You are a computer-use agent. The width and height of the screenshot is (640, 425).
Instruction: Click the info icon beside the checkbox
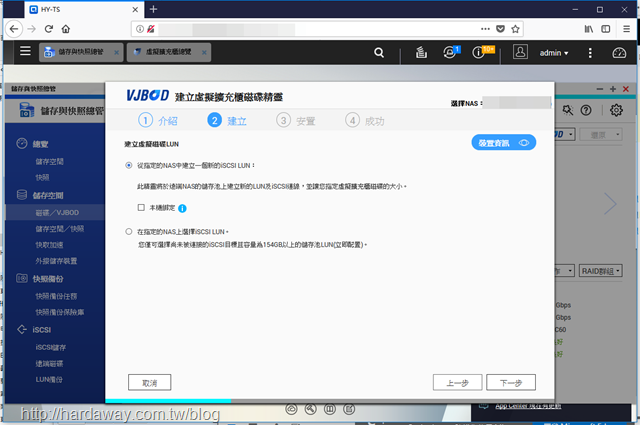point(182,208)
